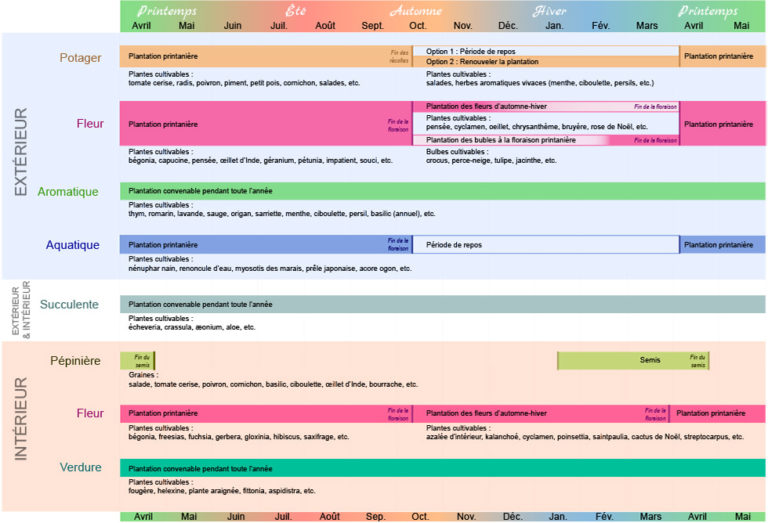Click the Aquatique category label
The image size is (768, 523).
[72, 245]
